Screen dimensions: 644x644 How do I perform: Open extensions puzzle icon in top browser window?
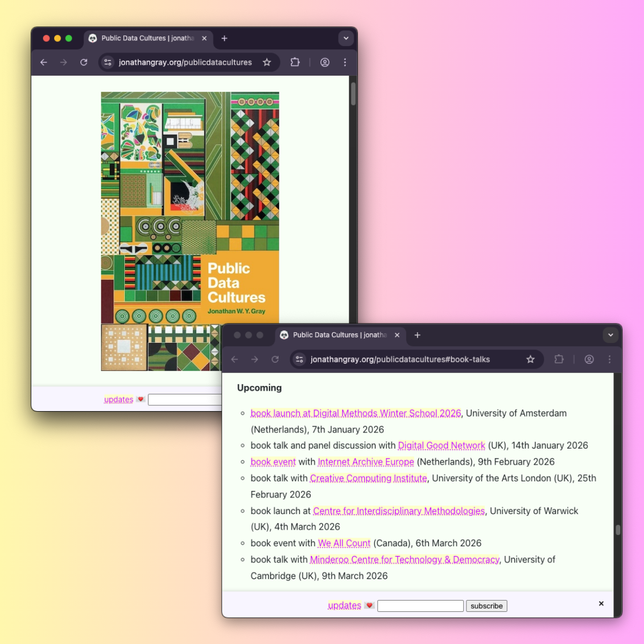tap(295, 62)
